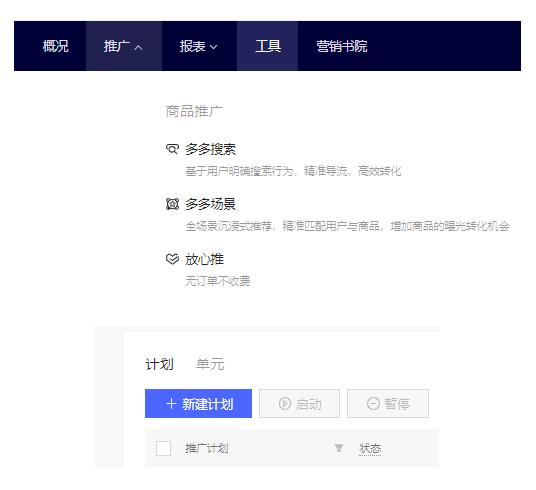Switch to the 单元 tab

point(210,364)
